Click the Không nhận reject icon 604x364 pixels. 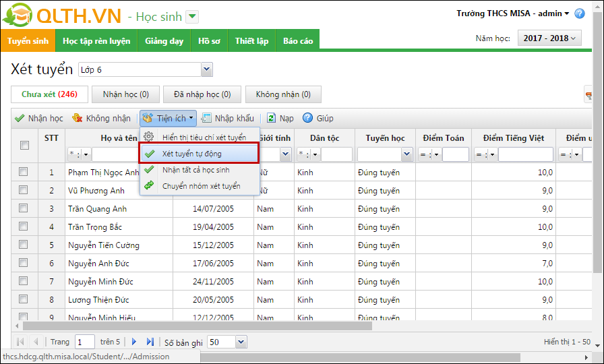click(x=77, y=118)
